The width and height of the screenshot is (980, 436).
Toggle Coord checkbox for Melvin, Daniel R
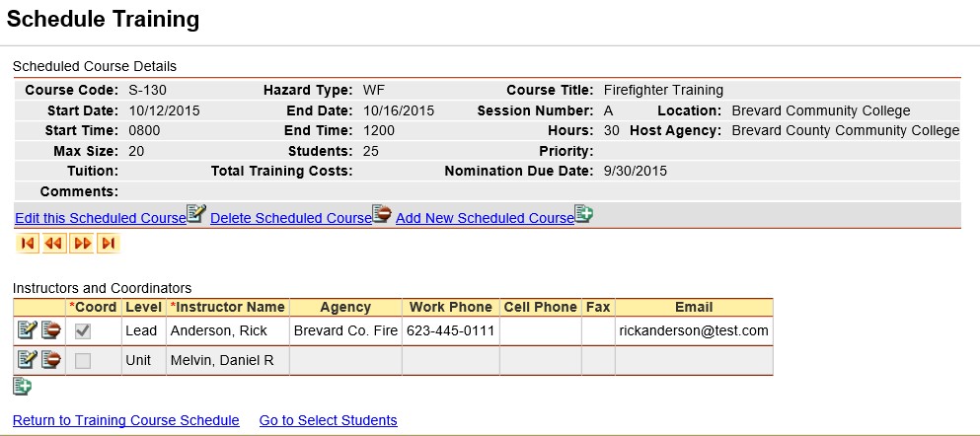point(83,361)
